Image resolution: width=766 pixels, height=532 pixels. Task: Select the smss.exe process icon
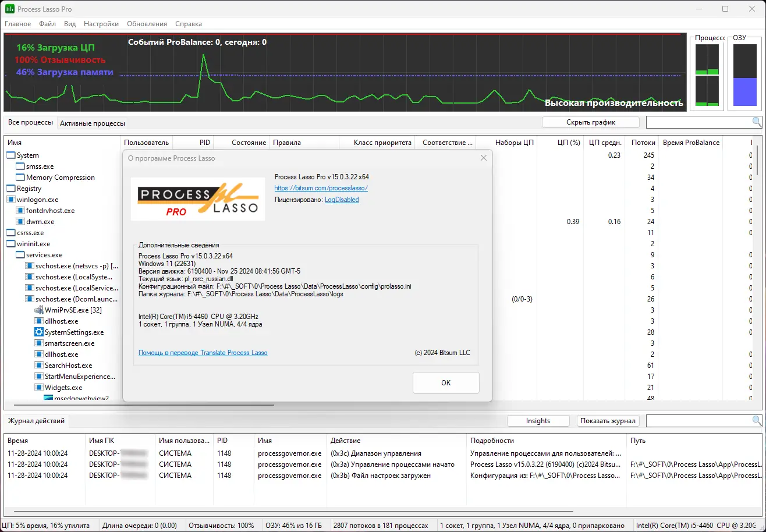20,166
